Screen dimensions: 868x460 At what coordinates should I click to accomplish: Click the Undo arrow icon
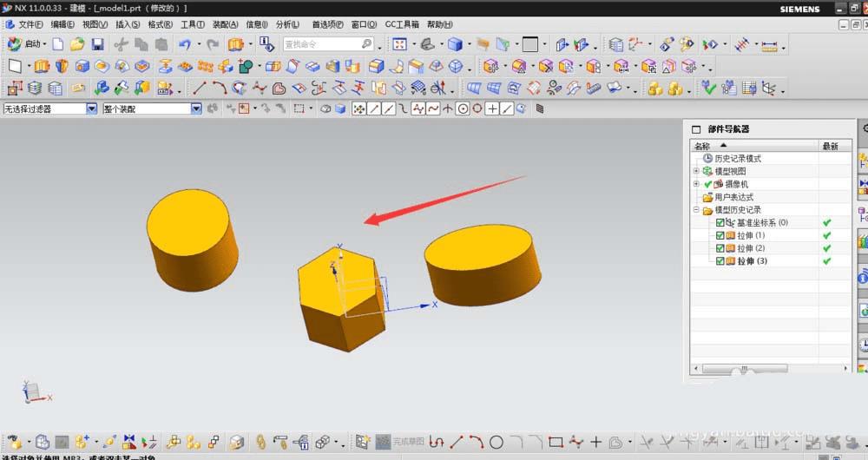(185, 44)
